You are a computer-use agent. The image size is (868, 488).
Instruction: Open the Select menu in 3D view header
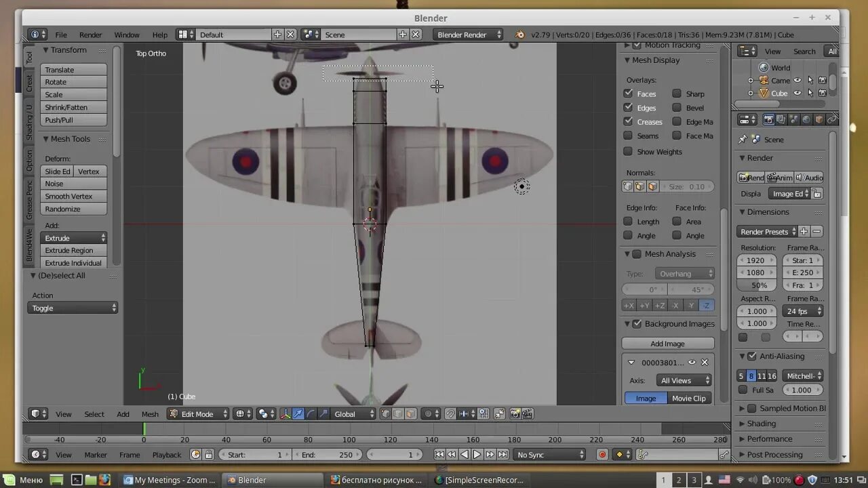click(94, 414)
